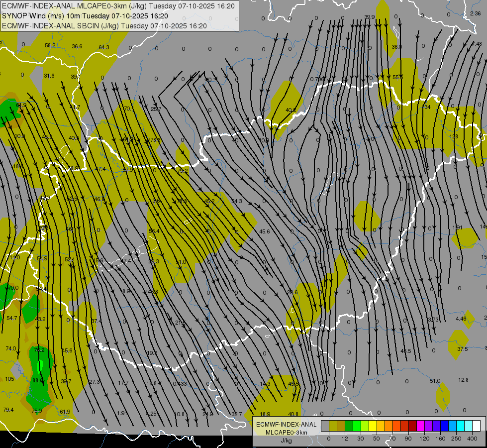Click the 0.433 data value label
The image size is (487, 448).
(x=180, y=383)
